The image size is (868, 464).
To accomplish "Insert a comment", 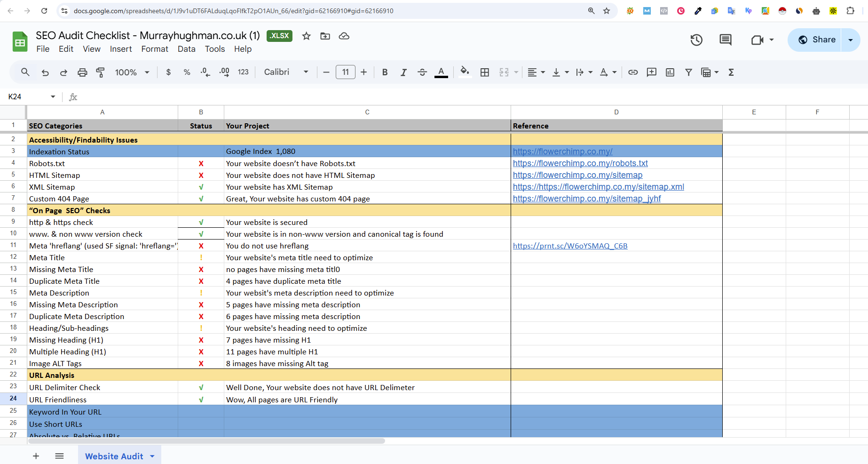I will pos(652,72).
